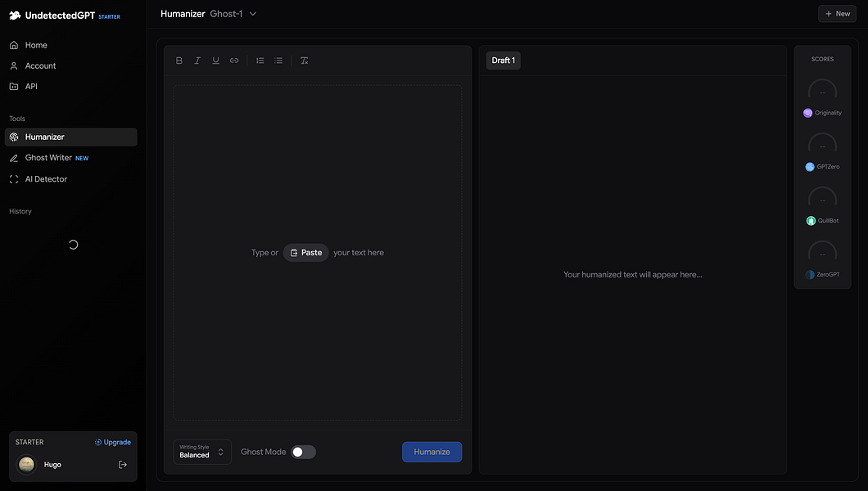Click the Ghost Writer pen icon
Image resolution: width=868 pixels, height=491 pixels.
pos(14,158)
